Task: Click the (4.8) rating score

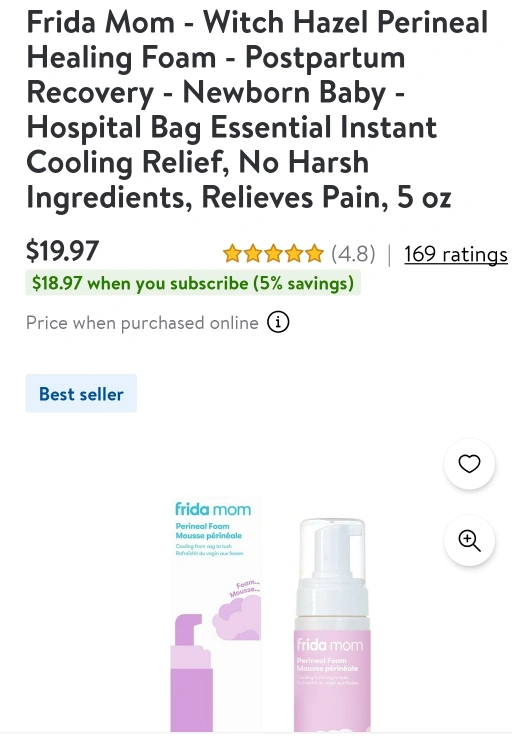Action: [x=353, y=254]
